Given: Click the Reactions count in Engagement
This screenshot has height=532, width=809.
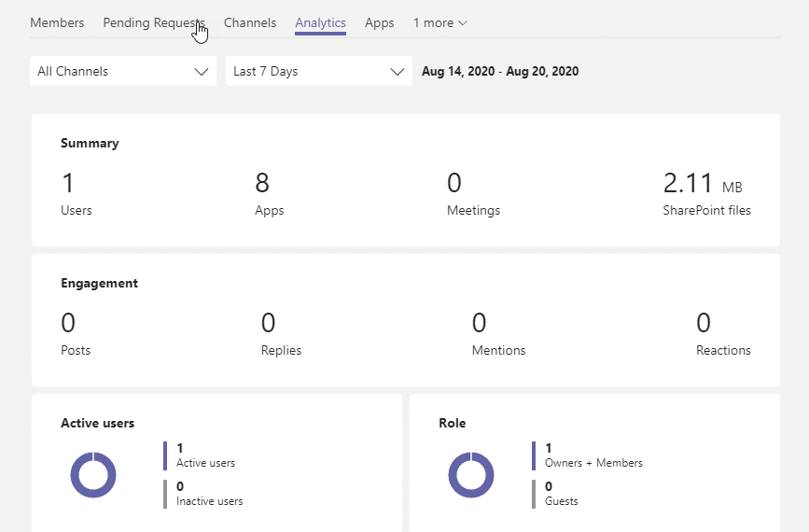Looking at the screenshot, I should tap(704, 323).
